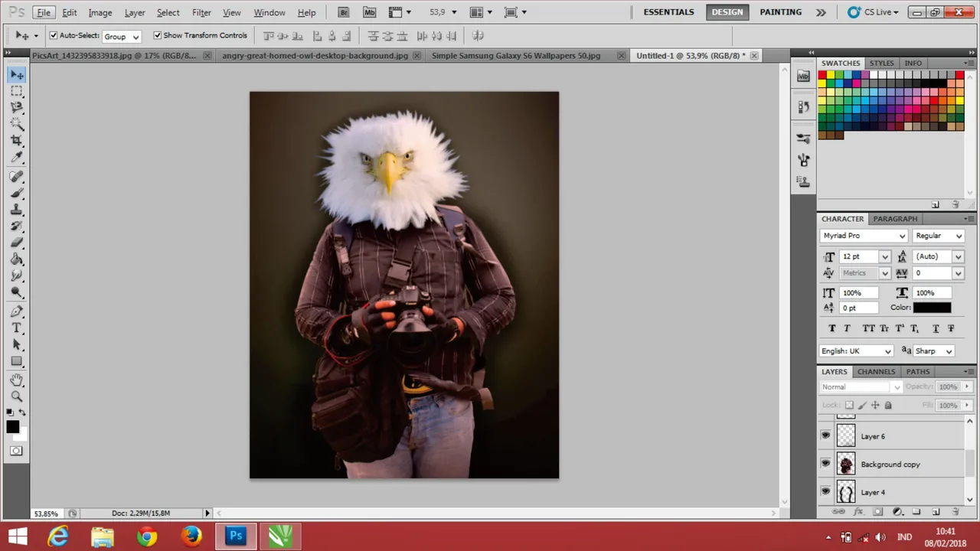The width and height of the screenshot is (980, 551).
Task: Open the Sharp anti-aliasing dropdown
Action: [x=933, y=351]
